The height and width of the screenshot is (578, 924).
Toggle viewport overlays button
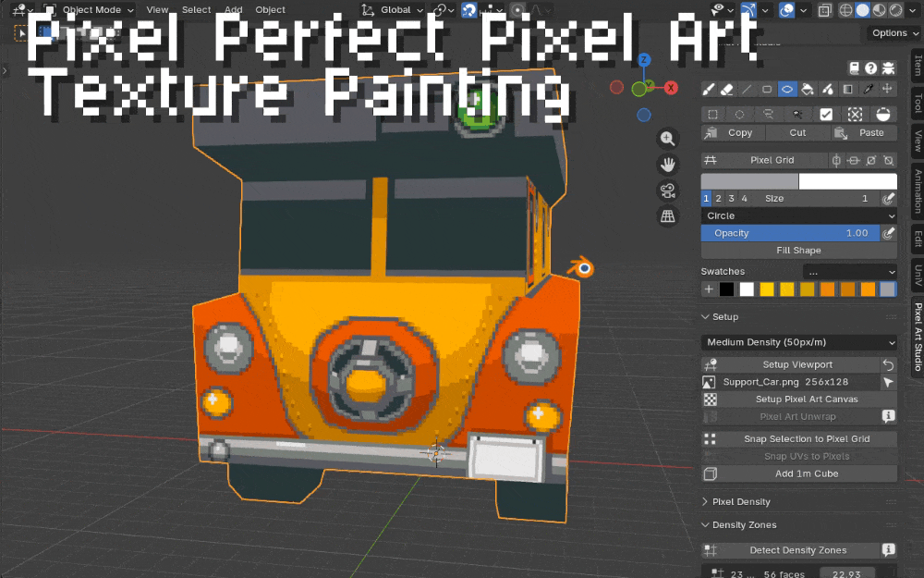(786, 10)
